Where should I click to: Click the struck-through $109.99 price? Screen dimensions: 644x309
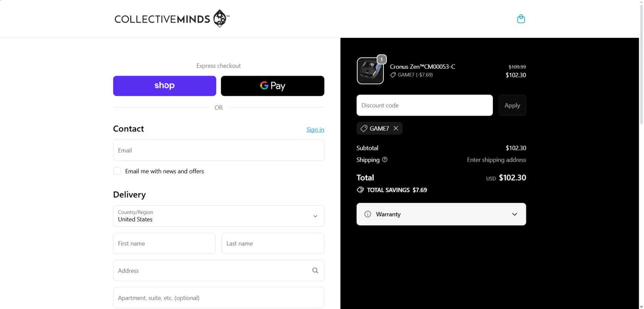click(517, 67)
